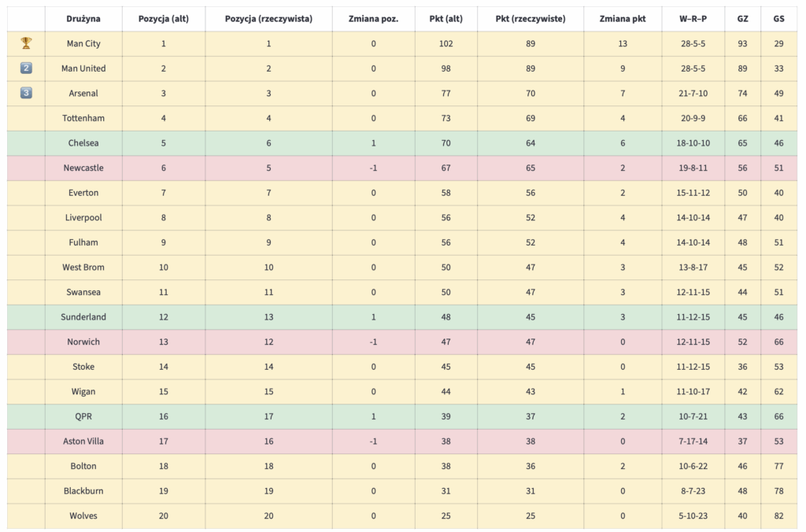Click the Zmiana pkt column header
The image size is (806, 532).
pos(623,18)
